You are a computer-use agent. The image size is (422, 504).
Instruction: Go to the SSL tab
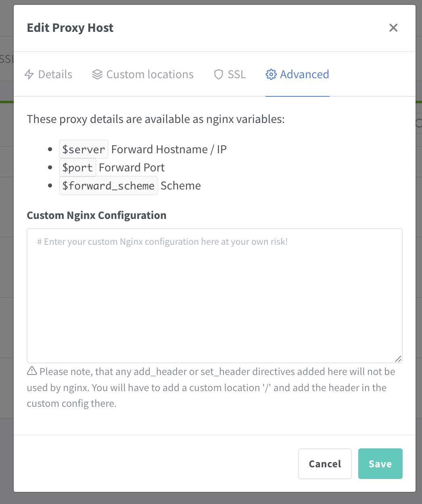236,75
